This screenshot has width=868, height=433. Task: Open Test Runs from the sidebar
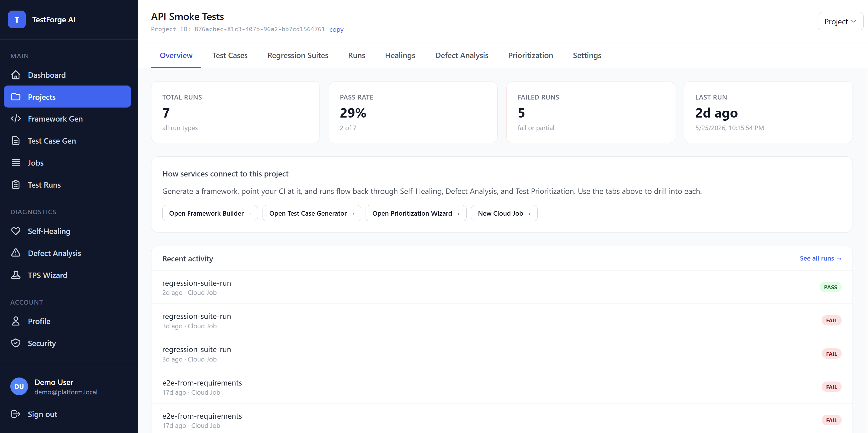67,185
